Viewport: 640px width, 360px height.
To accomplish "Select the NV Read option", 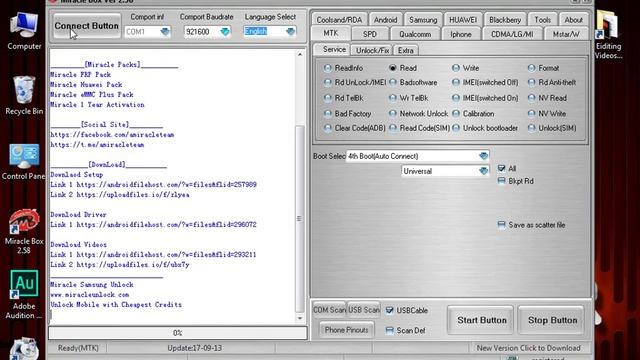I will tap(547, 98).
